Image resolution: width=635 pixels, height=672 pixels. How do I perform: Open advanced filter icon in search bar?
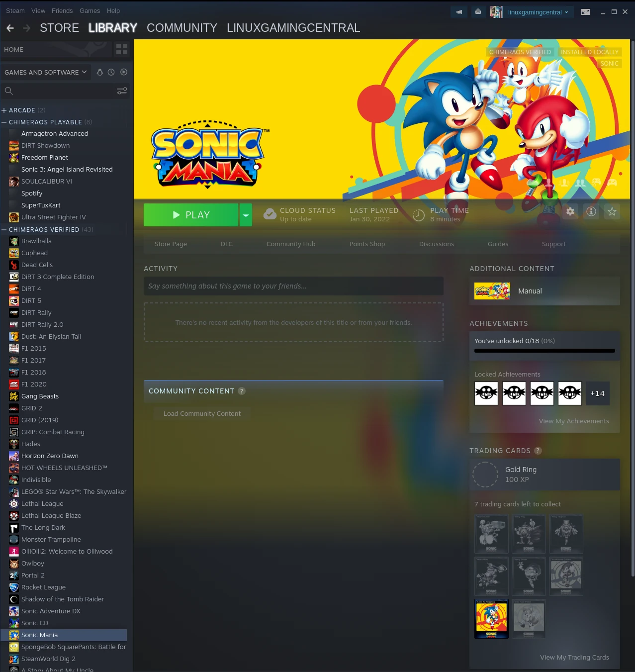point(122,91)
